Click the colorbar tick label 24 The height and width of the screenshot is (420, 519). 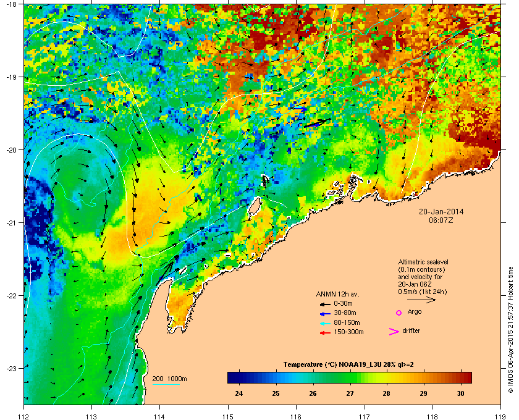[x=238, y=393]
